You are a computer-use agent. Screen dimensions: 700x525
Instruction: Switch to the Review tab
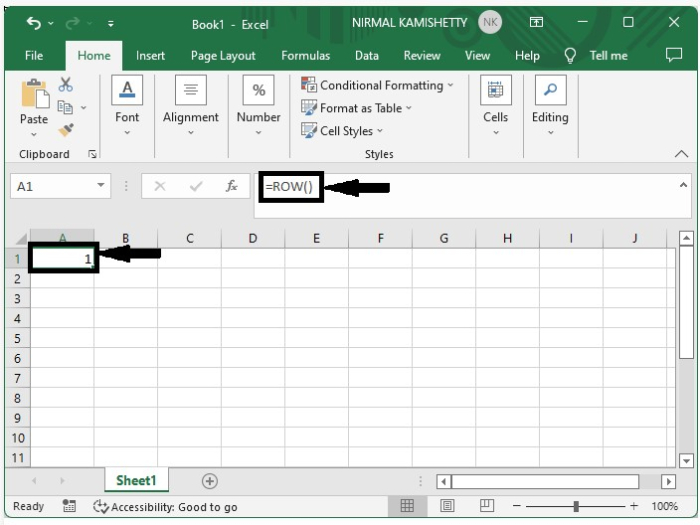pyautogui.click(x=422, y=55)
